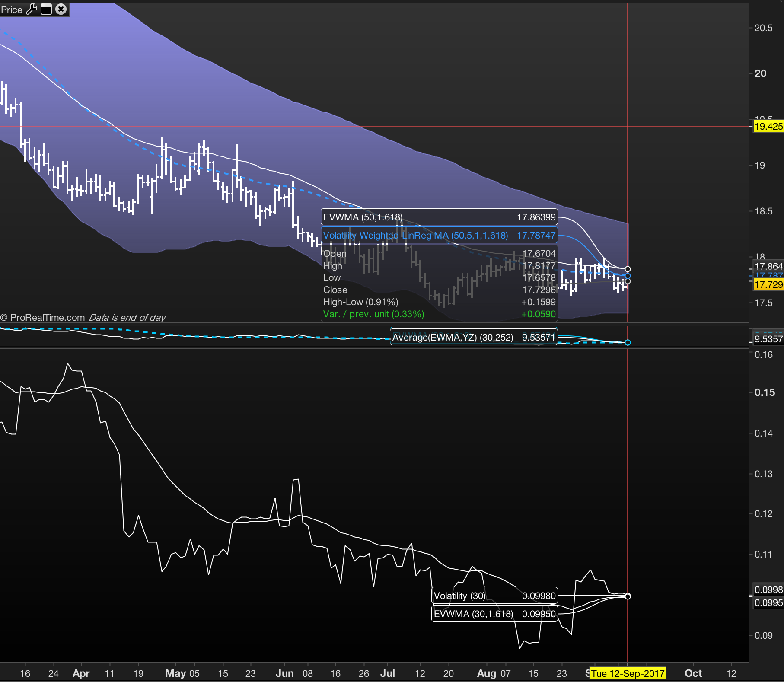784x682 pixels.
Task: Click the volatility line endpoint circle marker
Action: (x=628, y=596)
